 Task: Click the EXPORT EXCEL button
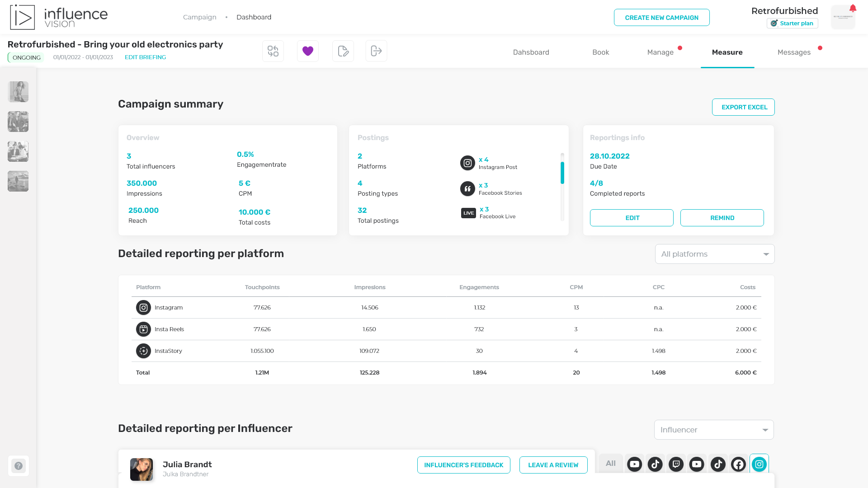coord(745,107)
